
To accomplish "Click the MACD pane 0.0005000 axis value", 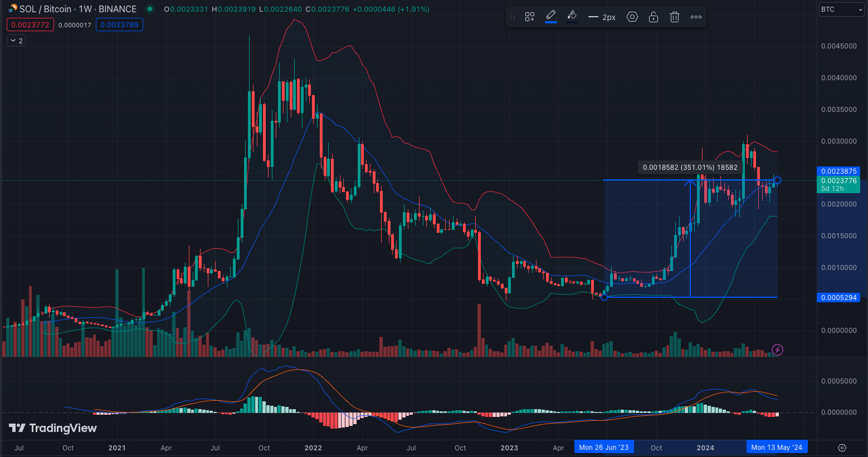I will (x=838, y=381).
